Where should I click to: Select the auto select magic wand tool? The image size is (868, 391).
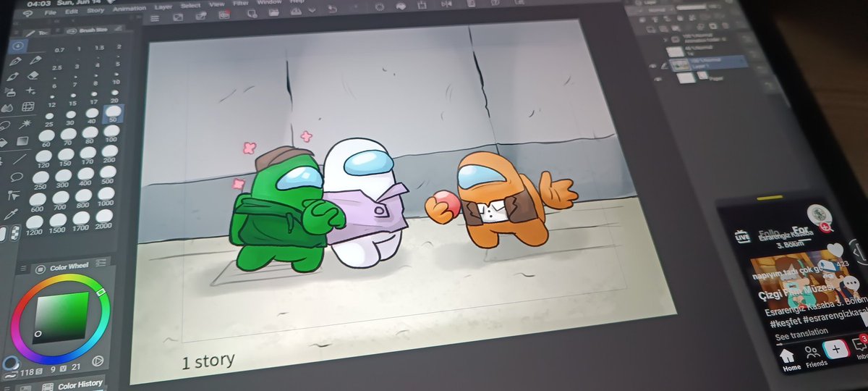tap(26, 124)
